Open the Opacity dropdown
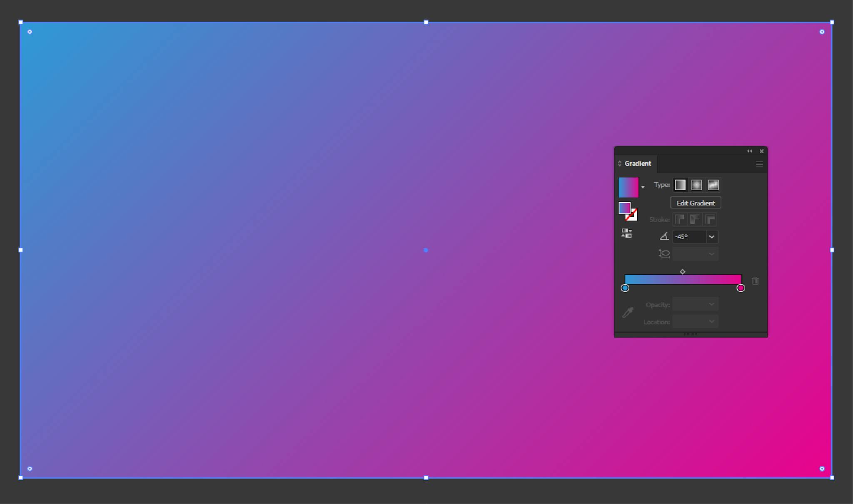Viewport: 853px width, 504px height. click(x=711, y=304)
